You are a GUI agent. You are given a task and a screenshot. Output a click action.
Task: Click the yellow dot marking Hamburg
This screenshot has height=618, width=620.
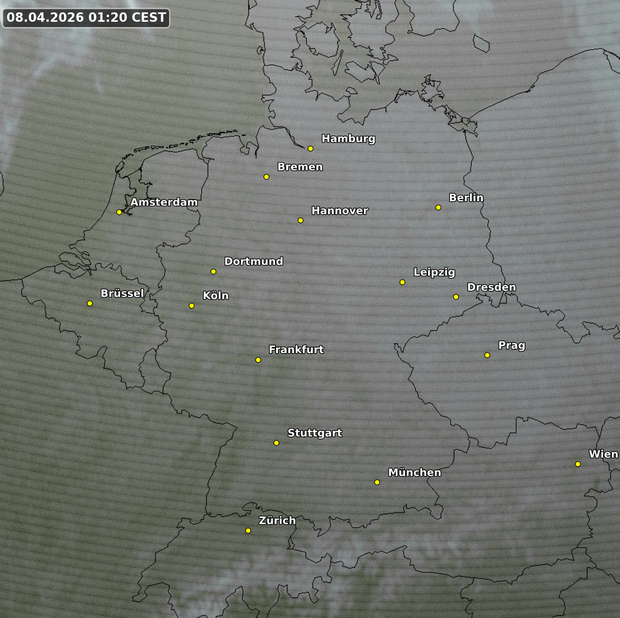pos(310,148)
